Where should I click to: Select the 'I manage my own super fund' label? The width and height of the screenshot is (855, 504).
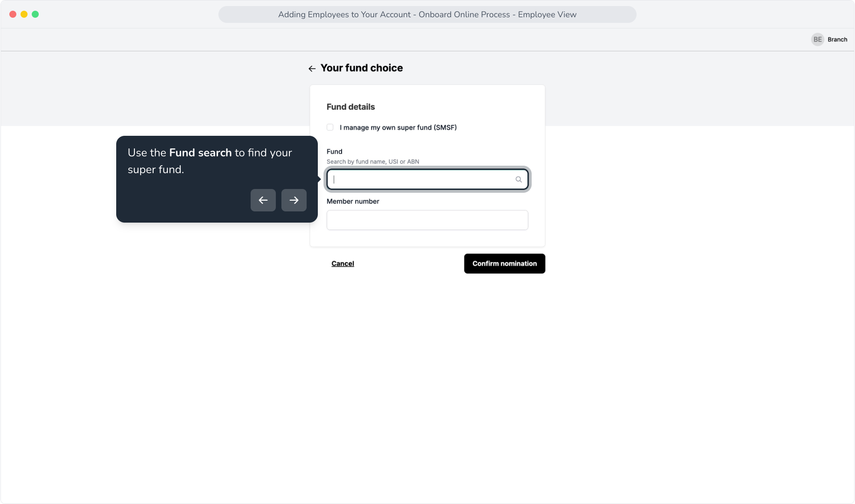point(398,127)
